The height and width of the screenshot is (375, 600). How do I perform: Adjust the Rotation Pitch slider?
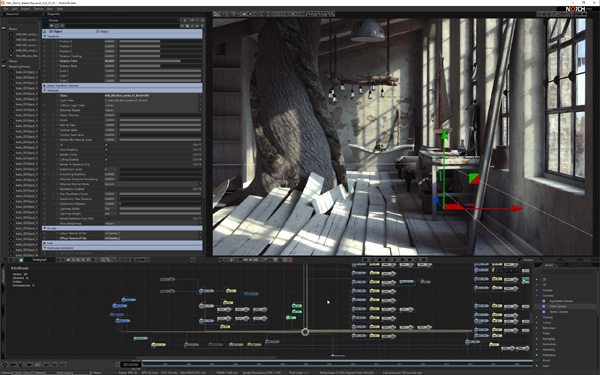point(160,61)
